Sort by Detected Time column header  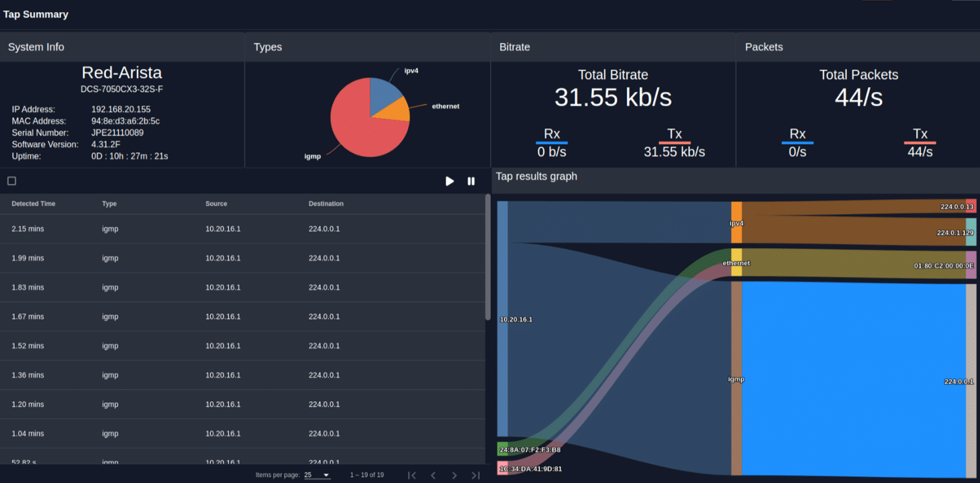click(34, 204)
